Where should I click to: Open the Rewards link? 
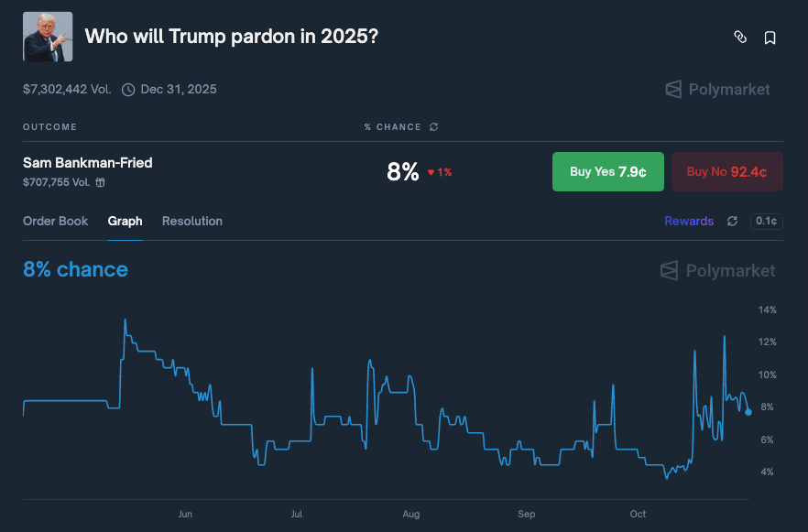pos(689,221)
